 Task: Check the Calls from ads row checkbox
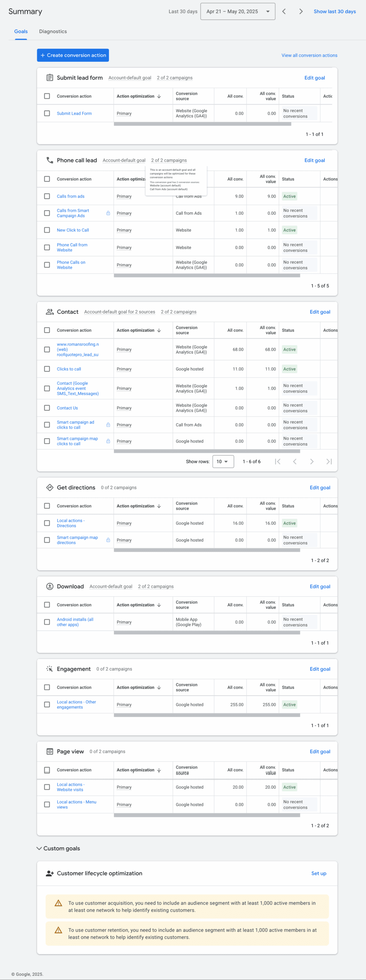pyautogui.click(x=47, y=196)
